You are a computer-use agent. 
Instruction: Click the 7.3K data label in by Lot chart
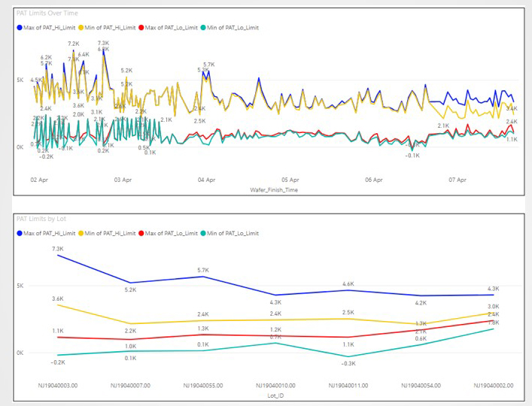tap(58, 248)
